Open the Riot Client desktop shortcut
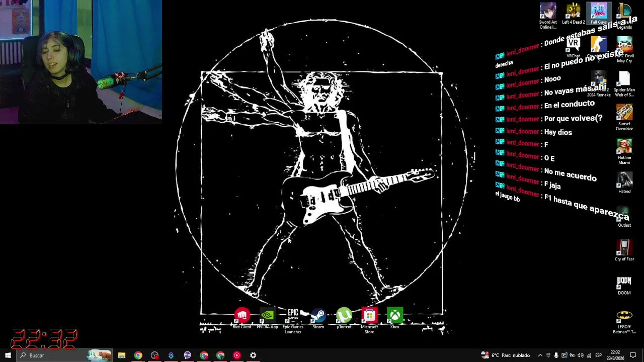Viewport: 644px width, 362px height. click(x=242, y=319)
